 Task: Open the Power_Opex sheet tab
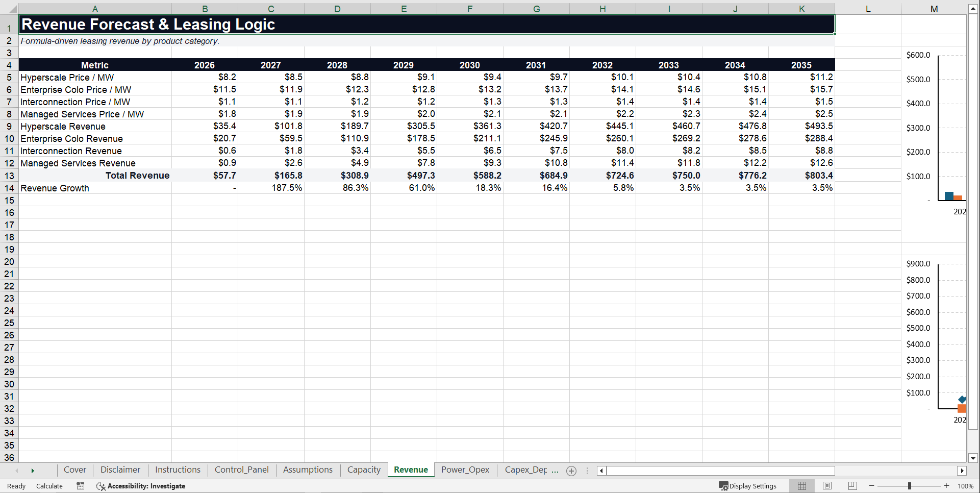pos(465,470)
